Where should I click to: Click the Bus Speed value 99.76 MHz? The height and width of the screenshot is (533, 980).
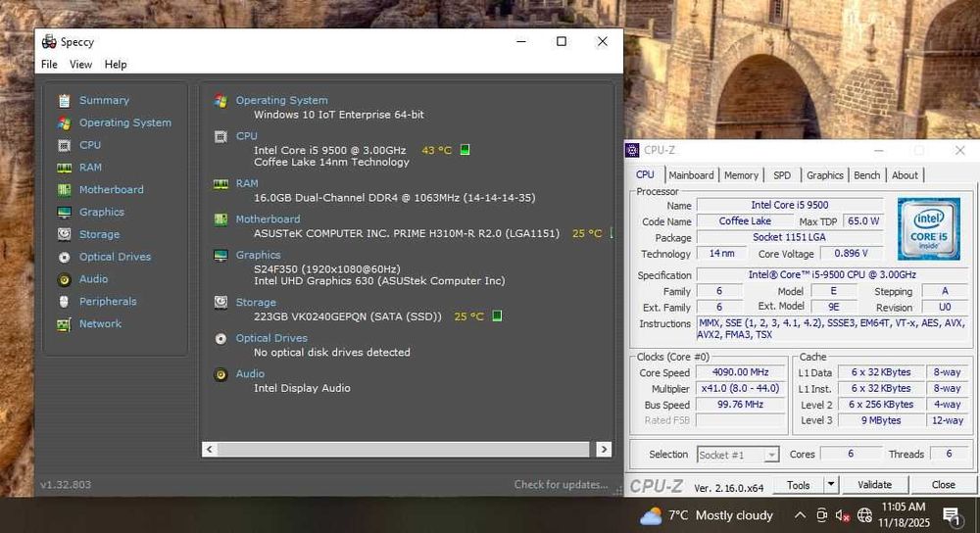(x=741, y=405)
